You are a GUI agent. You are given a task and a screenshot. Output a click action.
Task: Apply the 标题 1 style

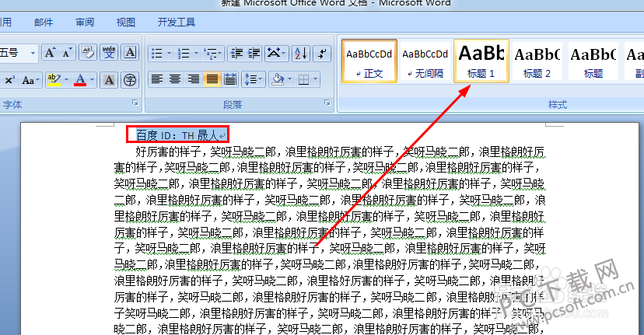point(481,61)
